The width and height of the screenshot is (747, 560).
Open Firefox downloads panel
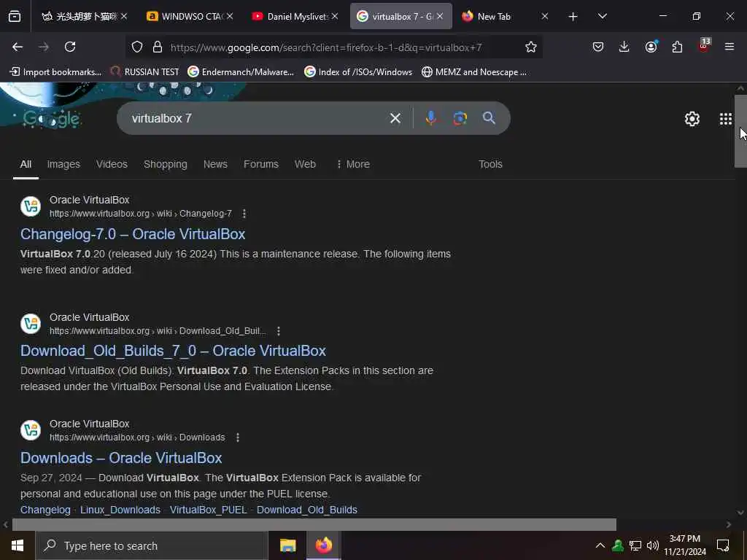click(x=624, y=47)
